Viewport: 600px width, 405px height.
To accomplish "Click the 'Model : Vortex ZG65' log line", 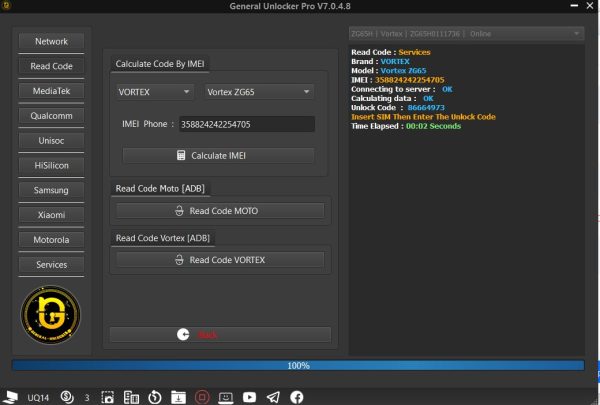I will (388, 71).
